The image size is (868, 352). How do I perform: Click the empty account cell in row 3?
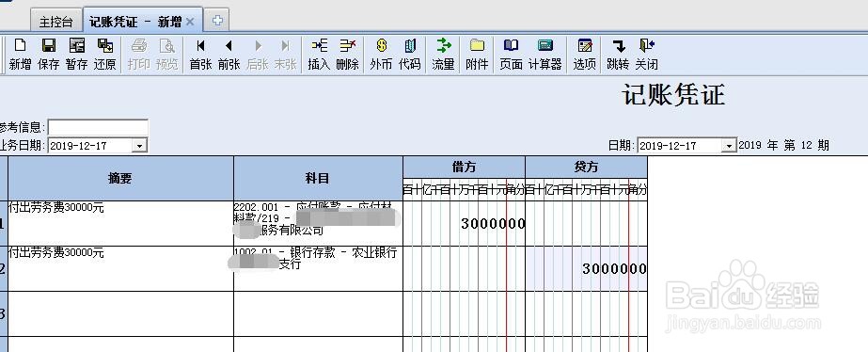[x=318, y=313]
